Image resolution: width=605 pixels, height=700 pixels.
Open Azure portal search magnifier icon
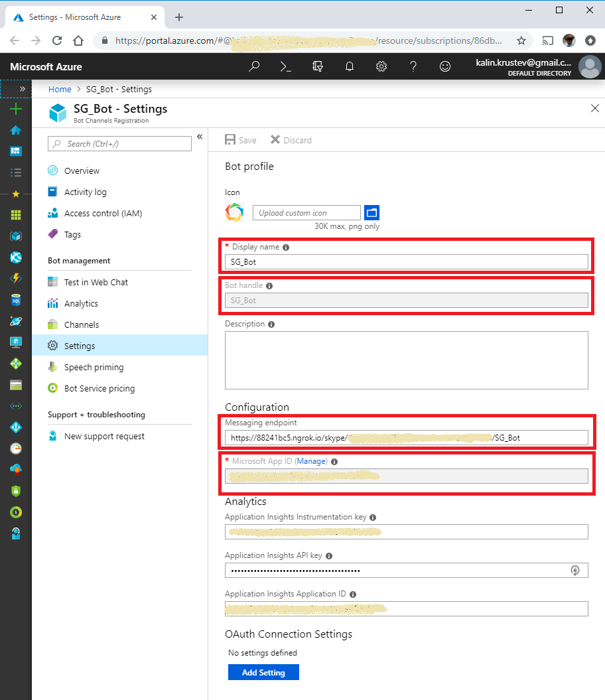click(254, 66)
